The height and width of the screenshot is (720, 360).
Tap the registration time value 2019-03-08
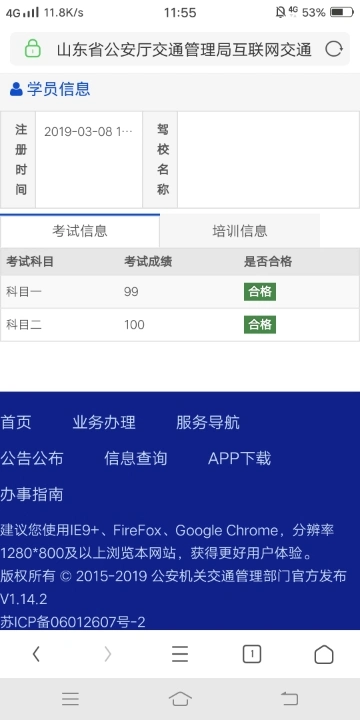tap(88, 132)
